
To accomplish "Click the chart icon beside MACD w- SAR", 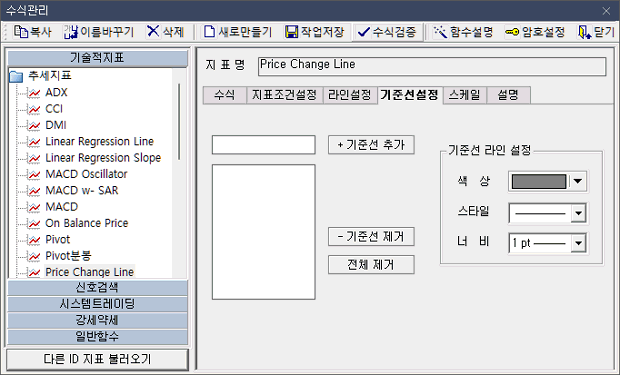I will coord(34,191).
